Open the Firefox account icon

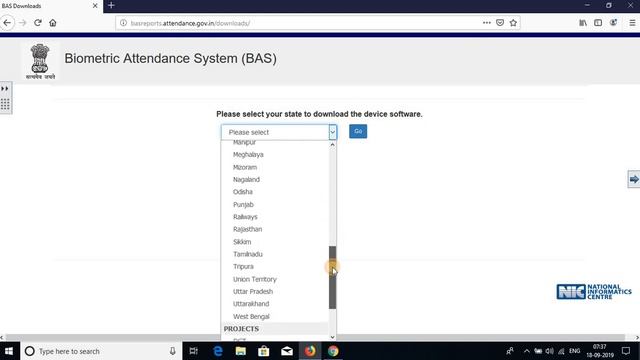click(613, 23)
